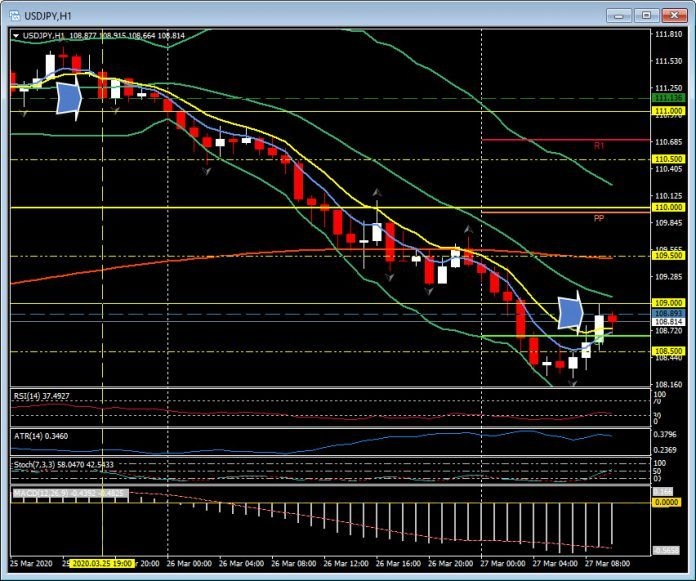Minimize the USDJPY,H1 chart window
The height and width of the screenshot is (581, 696).
click(x=619, y=16)
